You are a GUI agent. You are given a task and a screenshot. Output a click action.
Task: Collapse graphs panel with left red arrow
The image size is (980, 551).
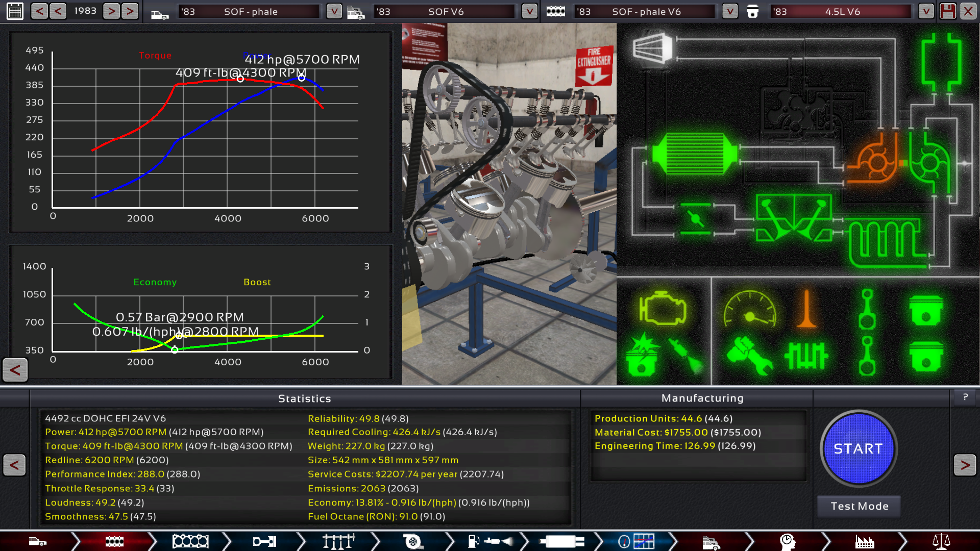(15, 370)
